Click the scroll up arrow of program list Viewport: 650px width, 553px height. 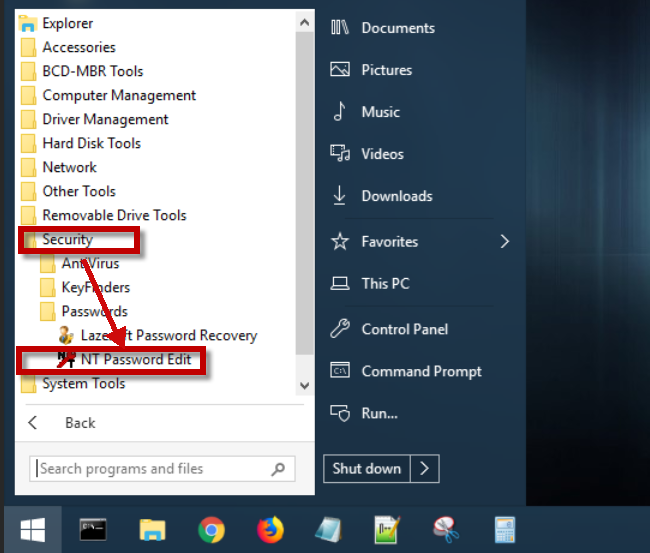click(305, 22)
